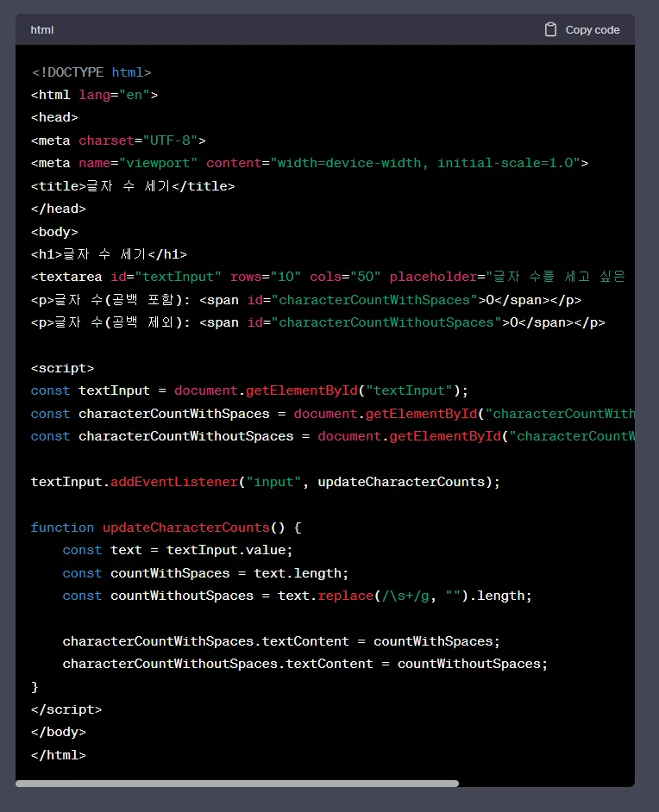659x812 pixels.
Task: Click the textarea id="textInput" line
Action: (x=329, y=277)
